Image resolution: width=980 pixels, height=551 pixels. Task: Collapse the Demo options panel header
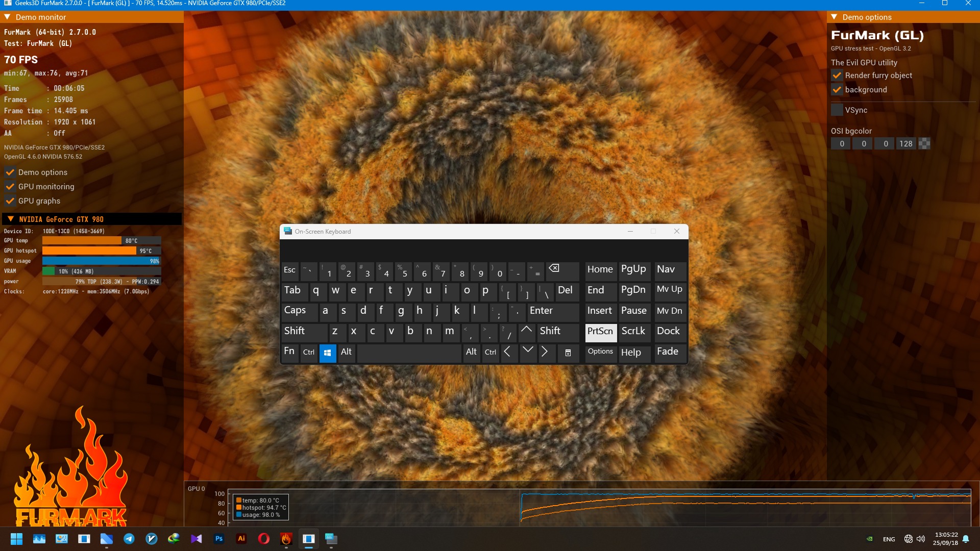[x=834, y=17]
